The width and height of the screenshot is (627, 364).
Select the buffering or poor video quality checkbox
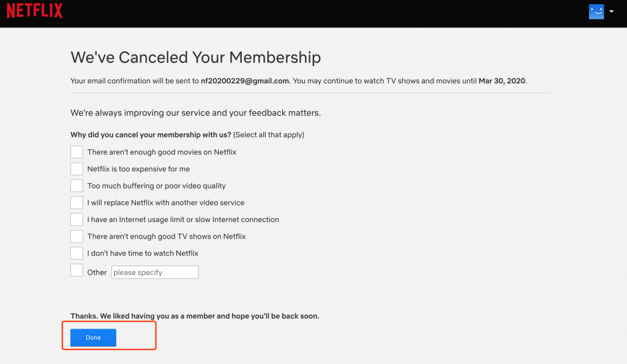77,185
